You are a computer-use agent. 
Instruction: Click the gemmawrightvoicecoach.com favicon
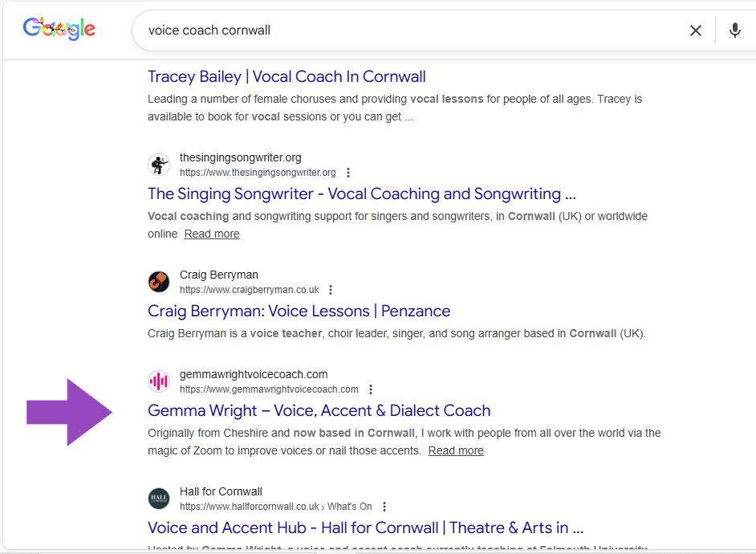pos(159,381)
